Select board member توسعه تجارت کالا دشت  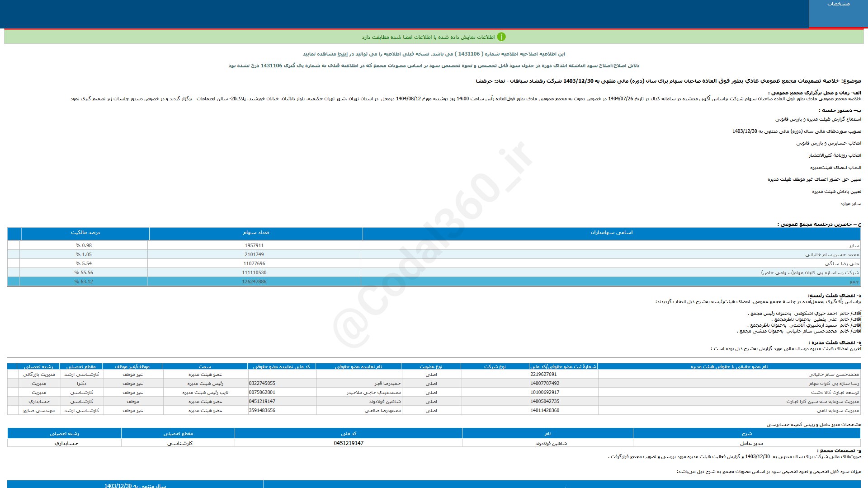point(835,393)
